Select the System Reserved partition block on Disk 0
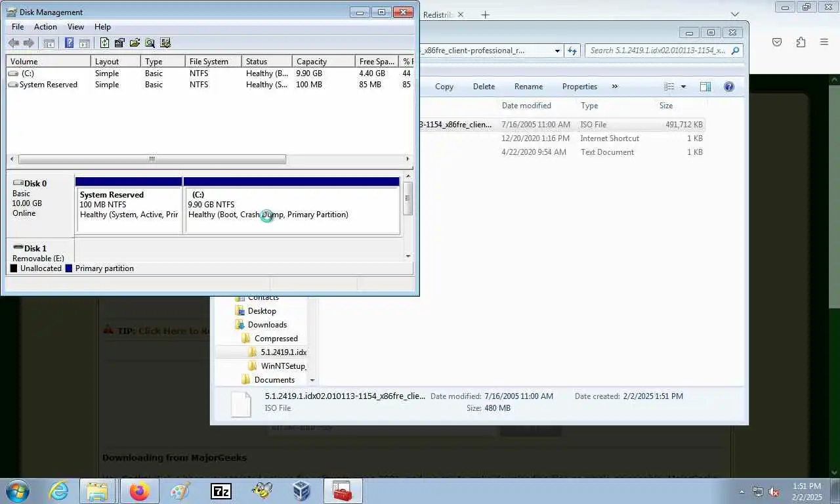Screen dimensions: 840x504 coord(129,205)
